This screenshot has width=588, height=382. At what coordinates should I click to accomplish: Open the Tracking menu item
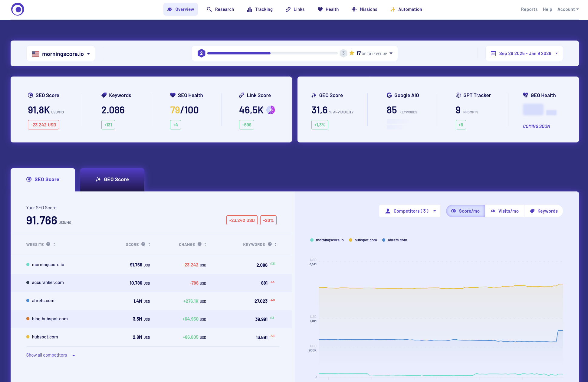click(260, 9)
